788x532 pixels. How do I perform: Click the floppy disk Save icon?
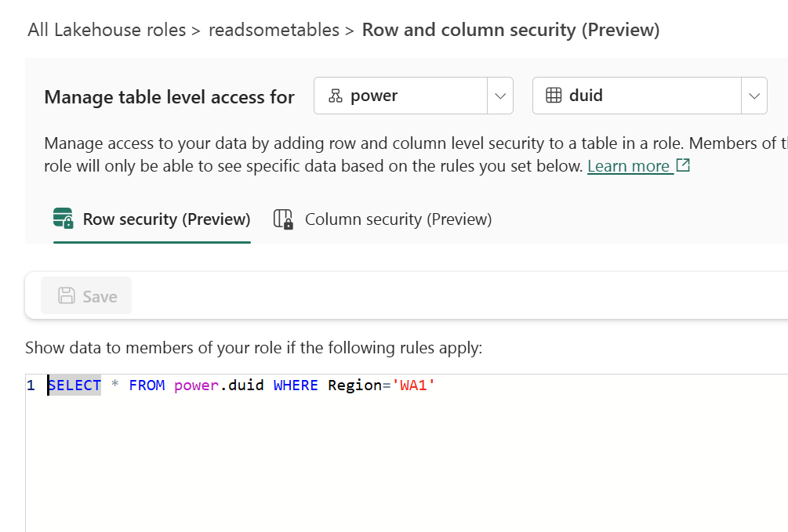click(x=67, y=296)
